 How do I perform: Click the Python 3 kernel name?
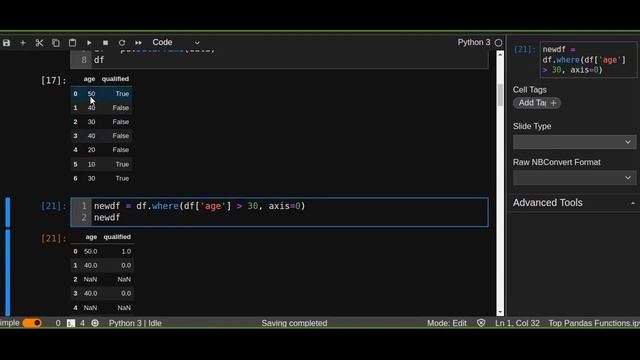click(x=474, y=42)
